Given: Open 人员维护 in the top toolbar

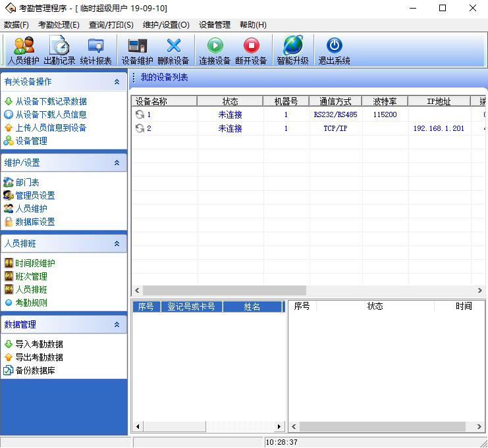Looking at the screenshot, I should coord(24,50).
